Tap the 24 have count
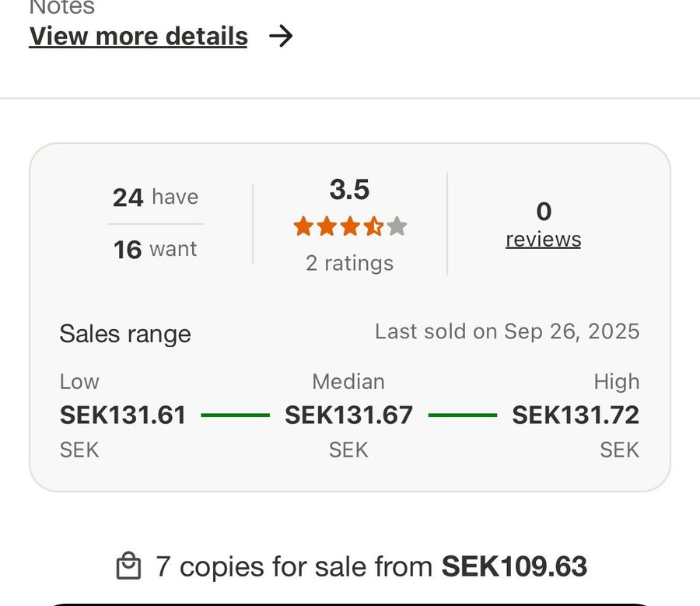This screenshot has width=700, height=606. (x=156, y=198)
